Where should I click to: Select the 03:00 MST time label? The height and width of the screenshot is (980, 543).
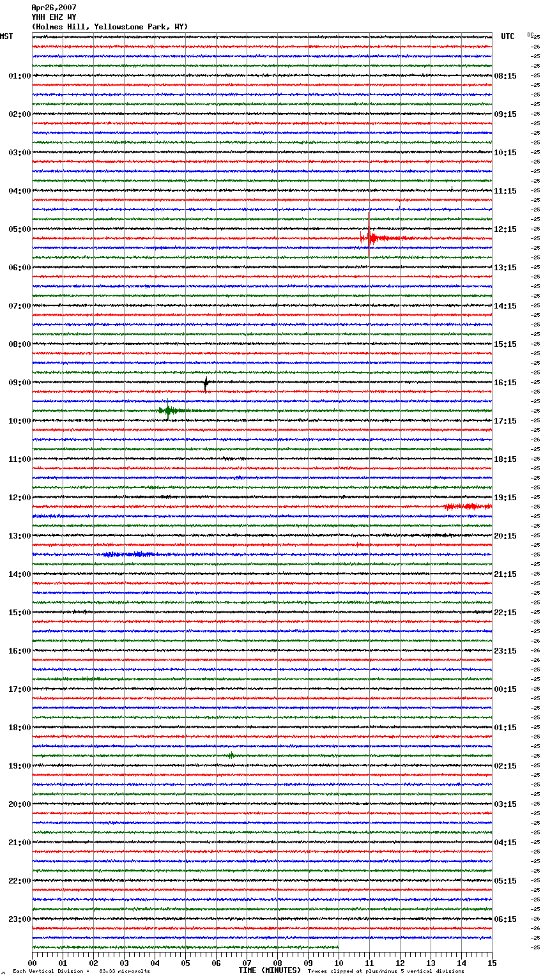point(19,153)
